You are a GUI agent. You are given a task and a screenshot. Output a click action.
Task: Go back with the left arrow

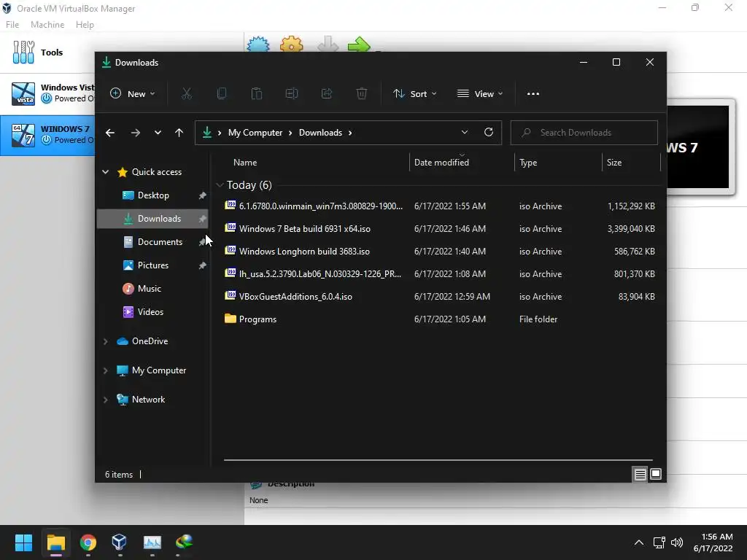tap(110, 133)
